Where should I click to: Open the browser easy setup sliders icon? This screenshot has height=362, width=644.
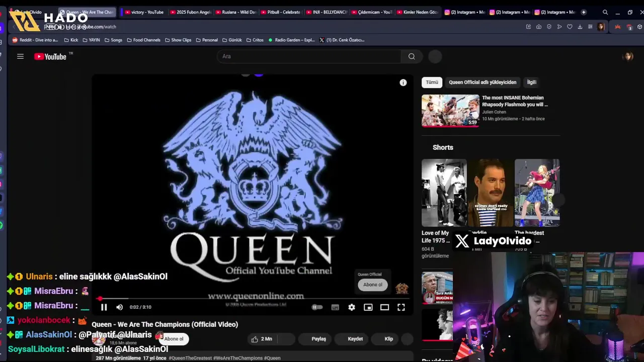[590, 27]
